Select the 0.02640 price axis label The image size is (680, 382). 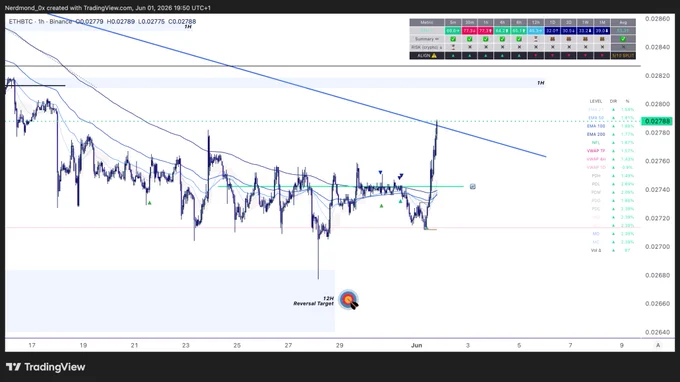point(657,332)
